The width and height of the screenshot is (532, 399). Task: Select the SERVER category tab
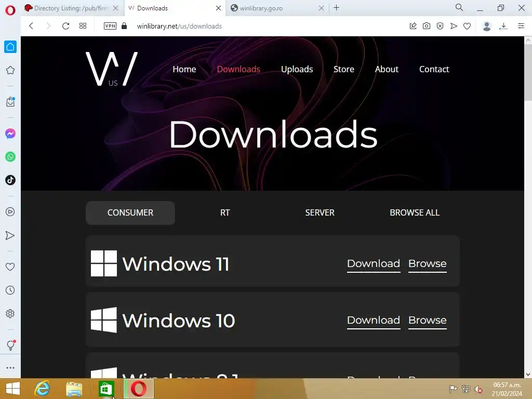[320, 212]
